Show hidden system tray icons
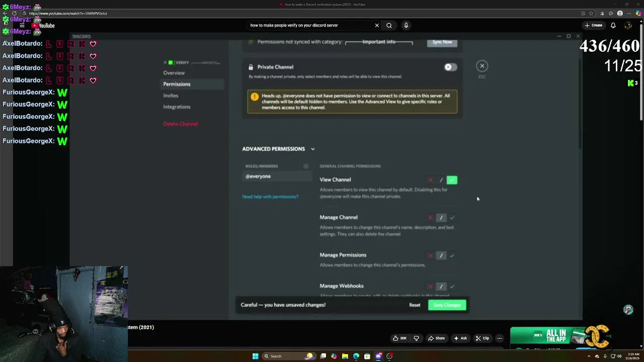The height and width of the screenshot is (362, 644). pos(589,356)
